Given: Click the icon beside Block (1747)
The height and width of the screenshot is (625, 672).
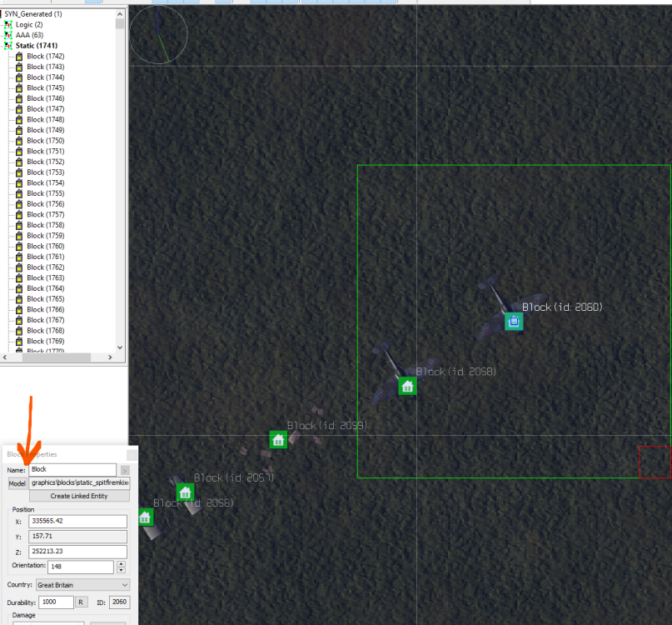Looking at the screenshot, I should click(x=19, y=109).
